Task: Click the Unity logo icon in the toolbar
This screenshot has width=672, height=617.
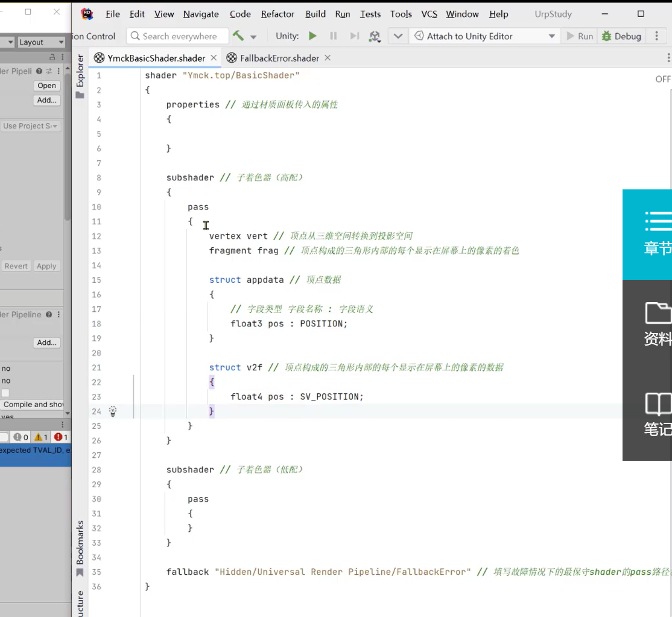Action: click(x=375, y=36)
